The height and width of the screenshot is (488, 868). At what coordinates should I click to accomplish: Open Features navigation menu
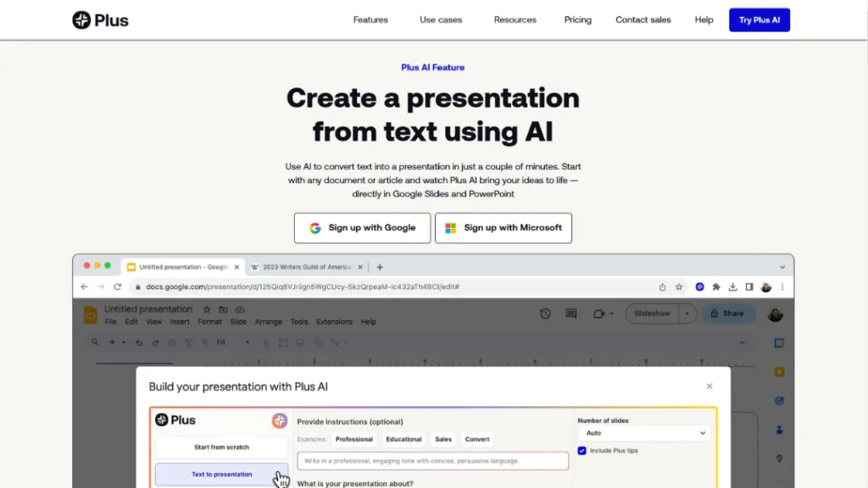click(x=370, y=20)
